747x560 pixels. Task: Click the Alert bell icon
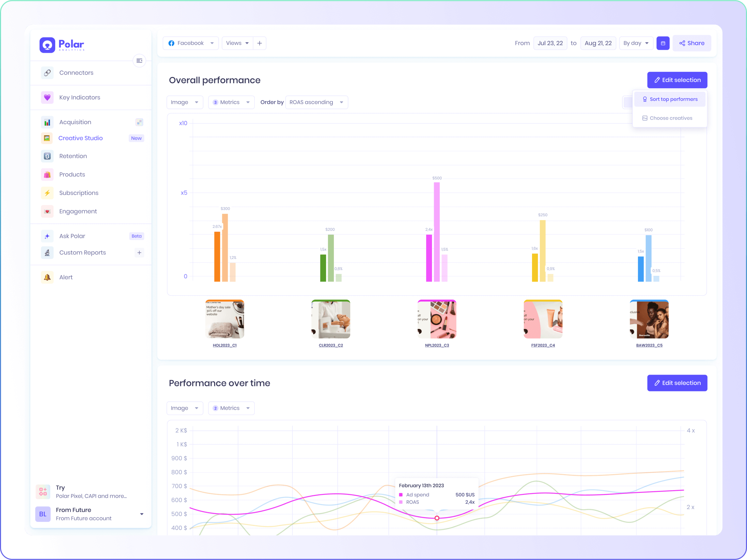pos(47,277)
